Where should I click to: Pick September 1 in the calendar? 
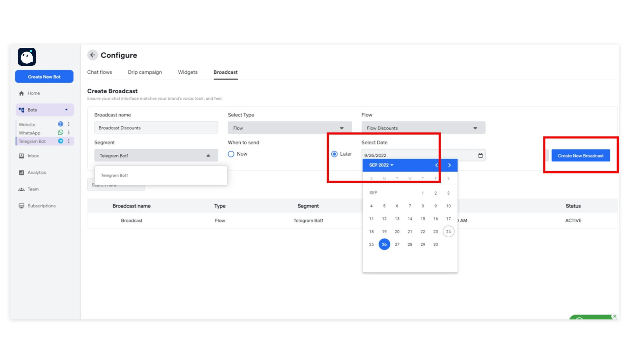tap(423, 193)
